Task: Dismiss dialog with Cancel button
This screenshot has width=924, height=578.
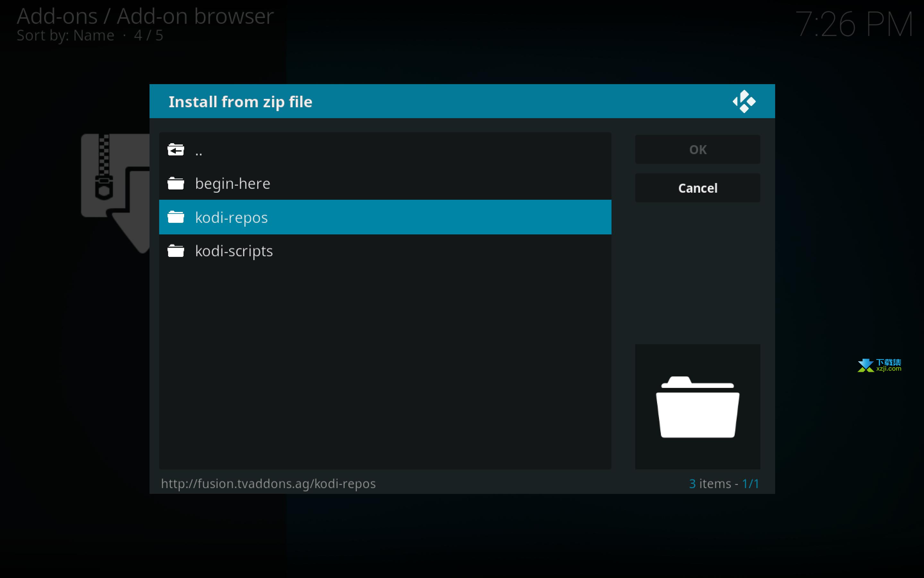Action: pyautogui.click(x=697, y=188)
